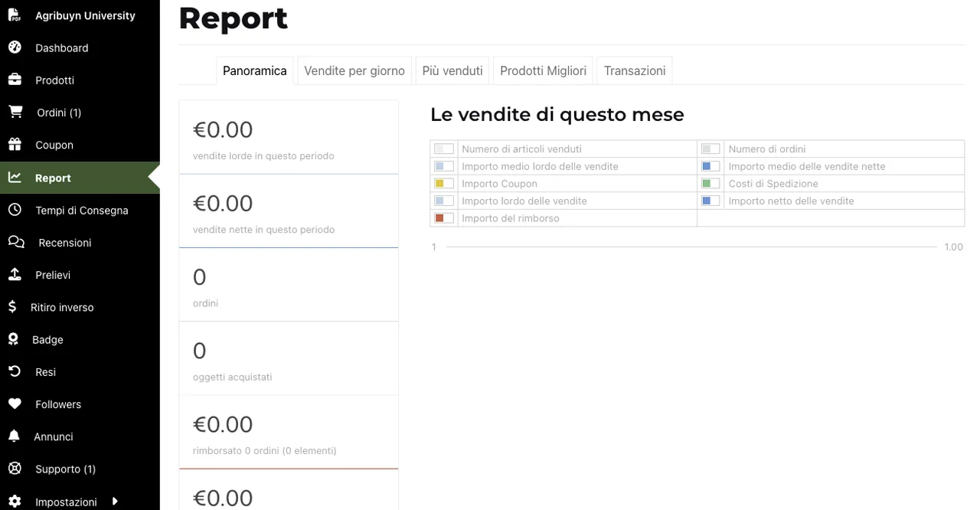Switch to Vendite per giorno tab

[x=354, y=70]
